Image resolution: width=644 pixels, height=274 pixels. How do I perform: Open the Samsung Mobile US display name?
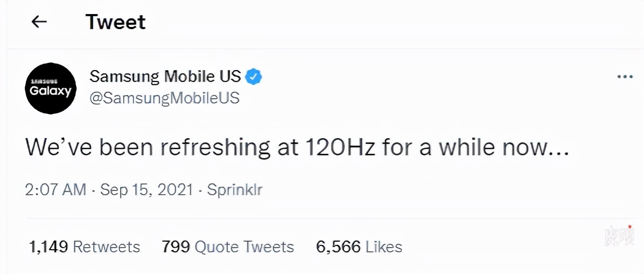165,77
